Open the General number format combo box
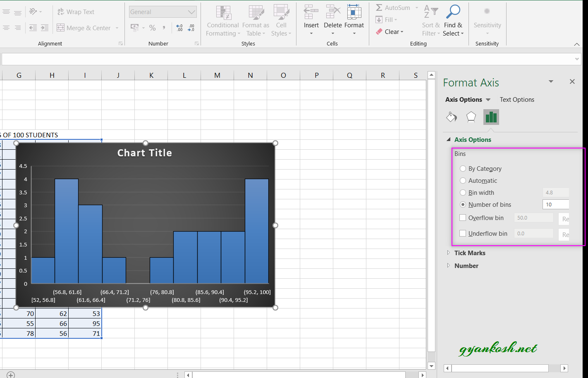588x378 pixels. point(163,12)
